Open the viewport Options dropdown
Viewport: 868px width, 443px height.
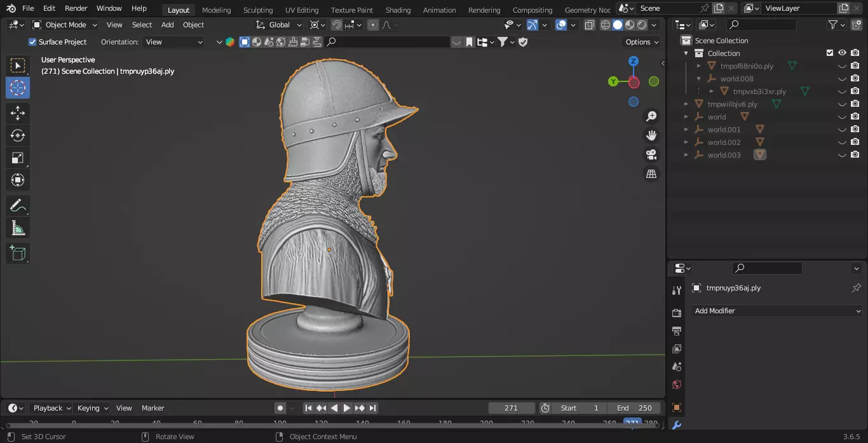(642, 42)
